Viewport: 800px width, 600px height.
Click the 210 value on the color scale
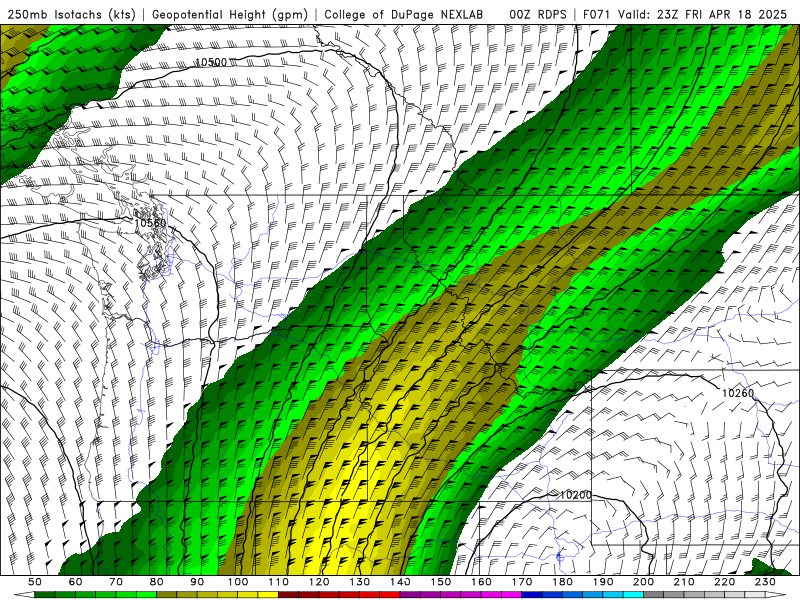click(685, 582)
